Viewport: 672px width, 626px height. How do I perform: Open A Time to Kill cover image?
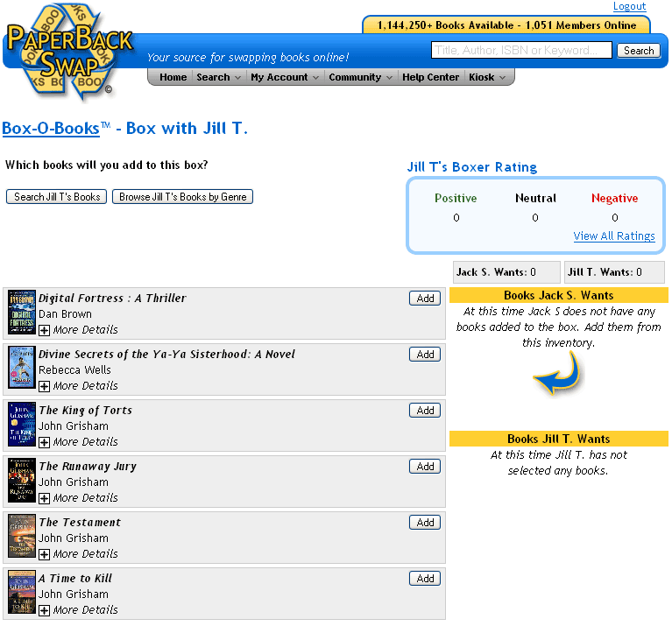pyautogui.click(x=22, y=592)
